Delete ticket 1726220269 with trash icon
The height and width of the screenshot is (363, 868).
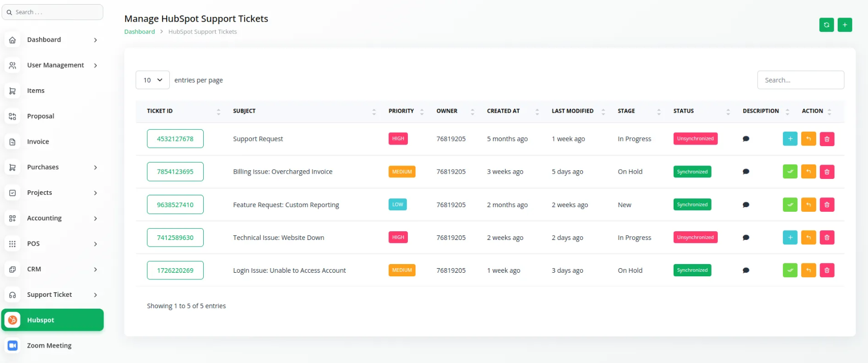coord(827,270)
